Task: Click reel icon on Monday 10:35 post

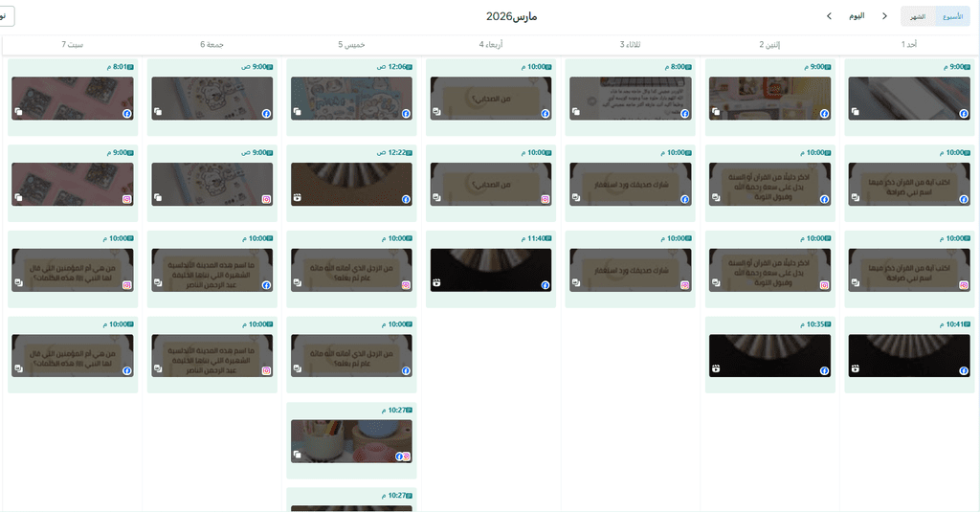Action: tap(716, 368)
